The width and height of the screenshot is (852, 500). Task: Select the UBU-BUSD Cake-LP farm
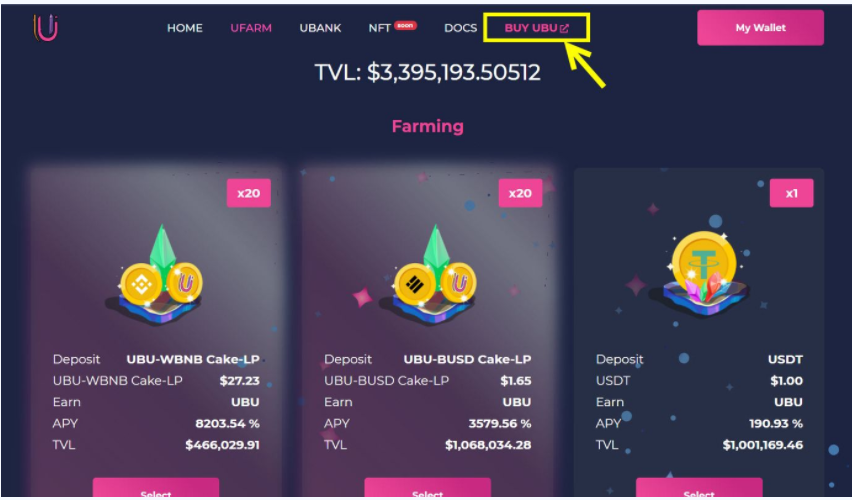point(428,489)
